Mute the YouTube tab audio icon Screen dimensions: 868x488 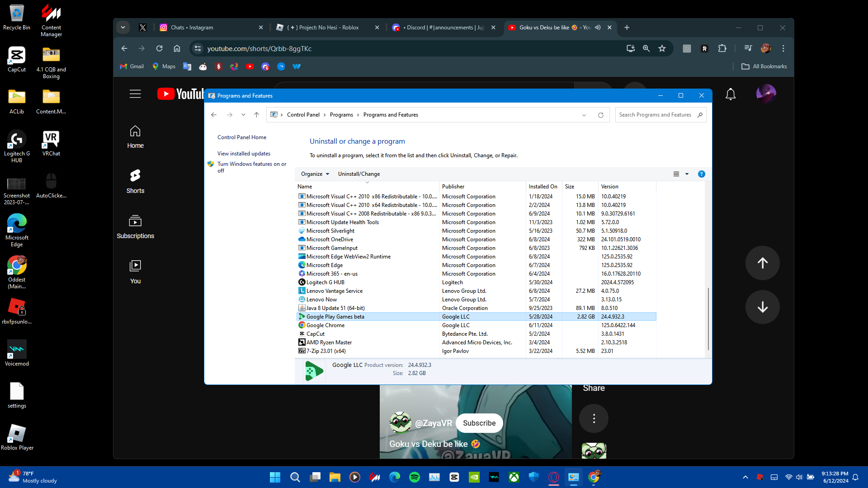[x=598, y=28]
